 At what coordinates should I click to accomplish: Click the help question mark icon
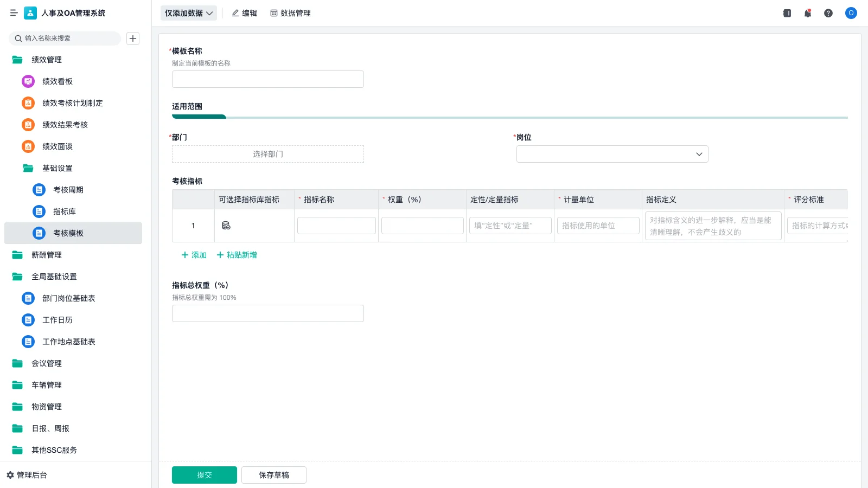click(828, 13)
